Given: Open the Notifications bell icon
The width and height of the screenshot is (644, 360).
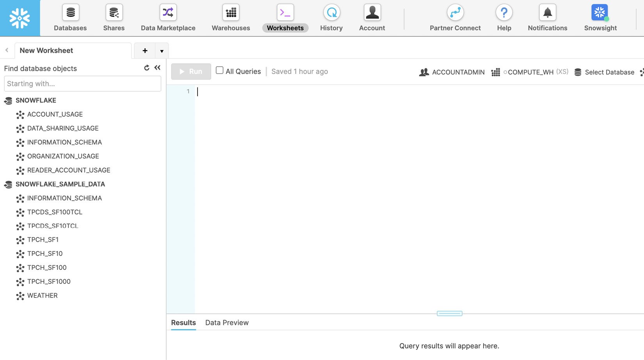Looking at the screenshot, I should [548, 12].
